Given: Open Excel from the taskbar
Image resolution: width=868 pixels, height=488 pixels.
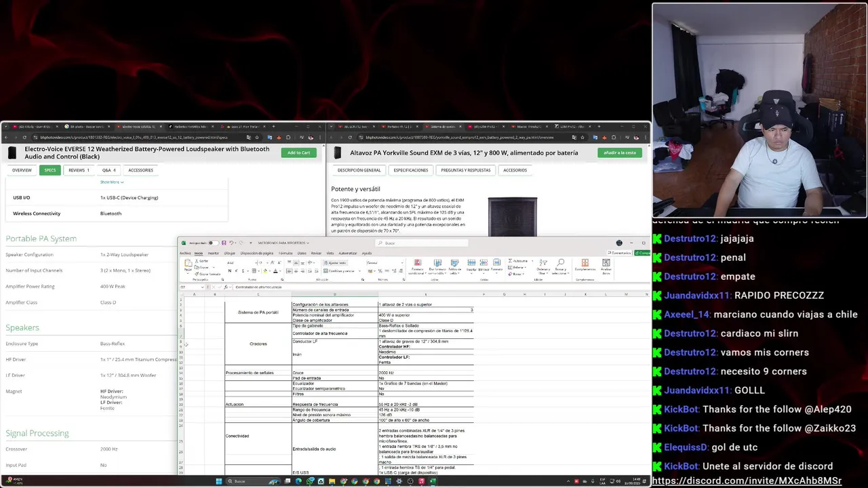Looking at the screenshot, I should click(x=433, y=481).
